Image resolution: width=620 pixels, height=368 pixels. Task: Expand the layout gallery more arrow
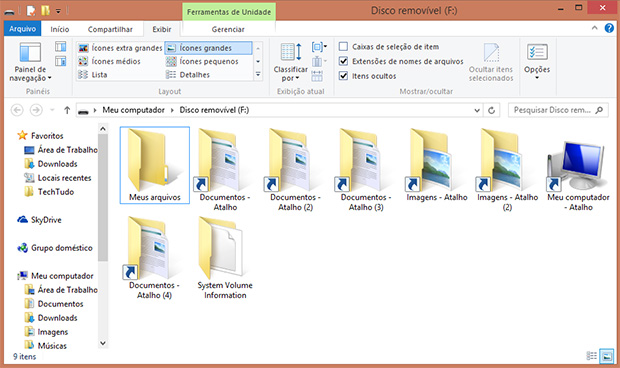pos(258,74)
